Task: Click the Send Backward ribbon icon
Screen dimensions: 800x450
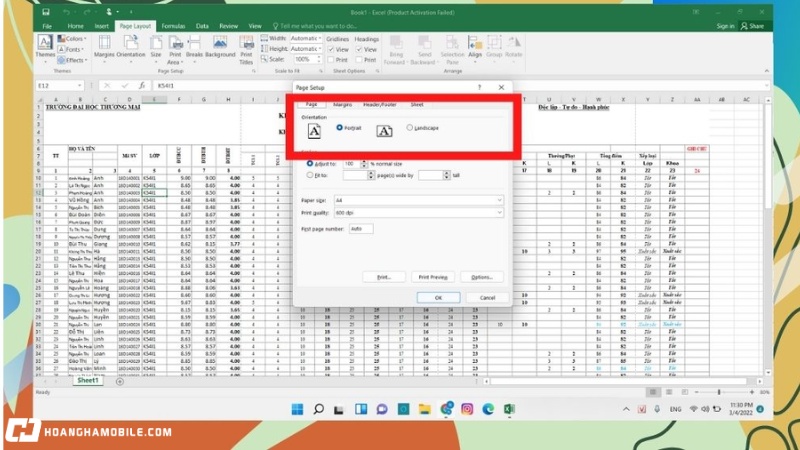Action: [423, 50]
